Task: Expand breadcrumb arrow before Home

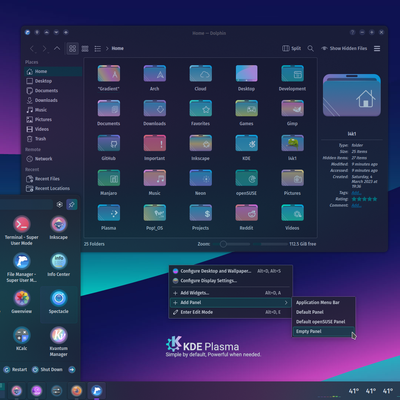Action: coord(107,49)
